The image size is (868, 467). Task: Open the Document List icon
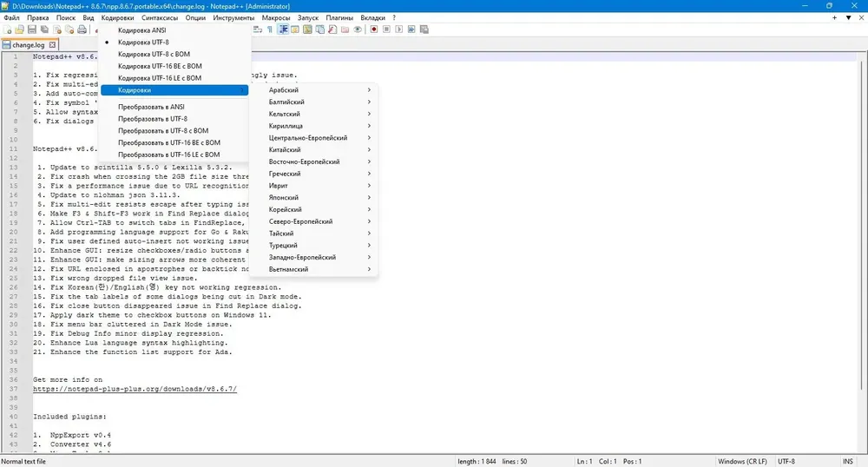320,30
